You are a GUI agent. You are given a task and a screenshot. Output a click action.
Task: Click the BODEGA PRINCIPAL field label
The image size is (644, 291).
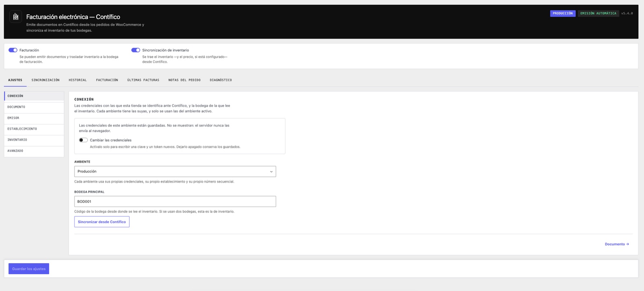[x=89, y=192]
